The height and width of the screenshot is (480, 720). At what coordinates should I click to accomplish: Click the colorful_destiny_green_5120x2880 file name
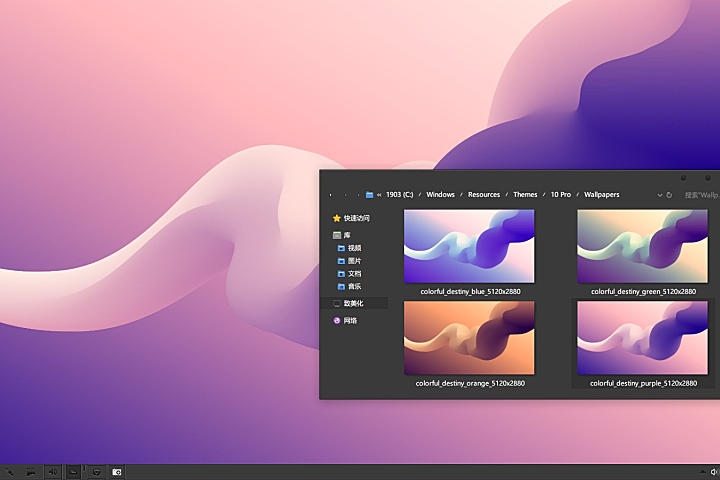click(643, 291)
